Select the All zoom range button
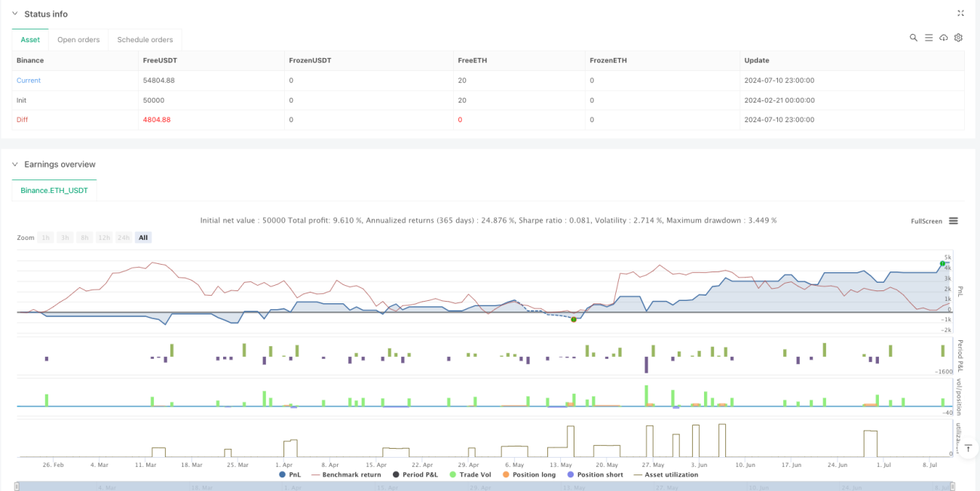The image size is (980, 491). (x=143, y=238)
